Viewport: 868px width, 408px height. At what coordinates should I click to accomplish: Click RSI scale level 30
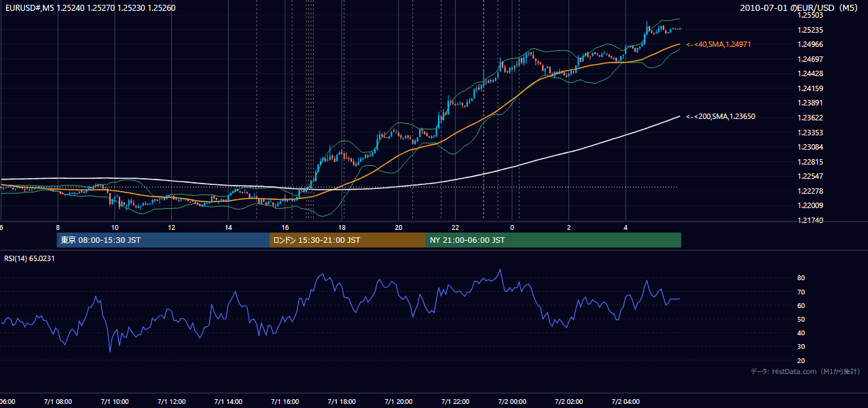click(801, 347)
